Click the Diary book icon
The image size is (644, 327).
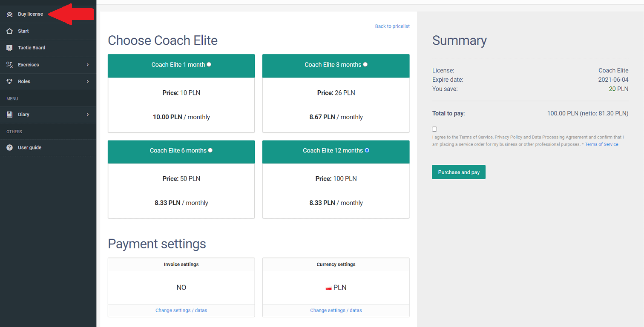pos(9,115)
